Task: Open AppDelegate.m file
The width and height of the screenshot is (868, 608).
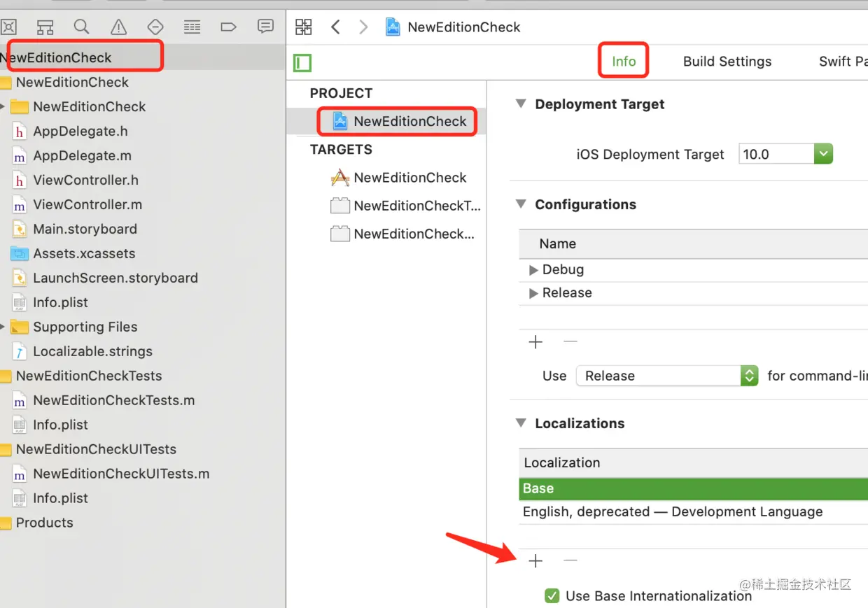Action: 82,155
